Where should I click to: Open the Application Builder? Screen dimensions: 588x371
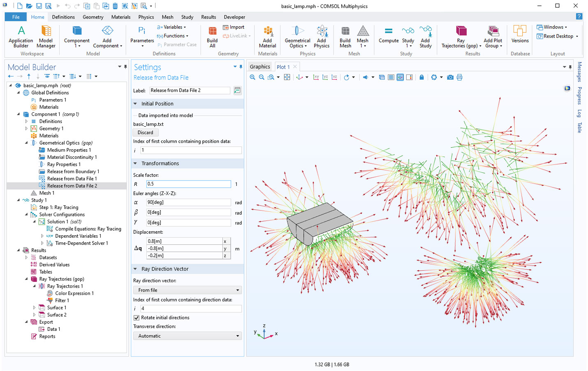click(21, 36)
